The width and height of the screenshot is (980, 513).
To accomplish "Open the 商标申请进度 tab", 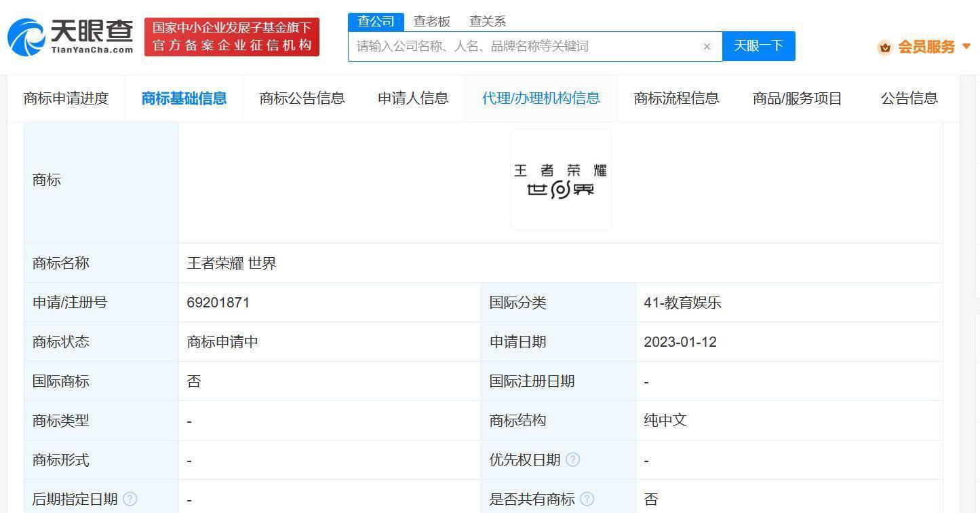I will (x=66, y=98).
